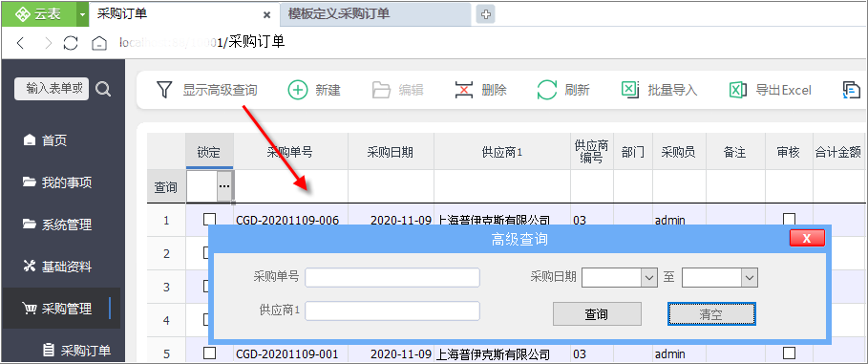Click the sidebar search input 输入表单或
The image size is (868, 364).
(x=52, y=89)
